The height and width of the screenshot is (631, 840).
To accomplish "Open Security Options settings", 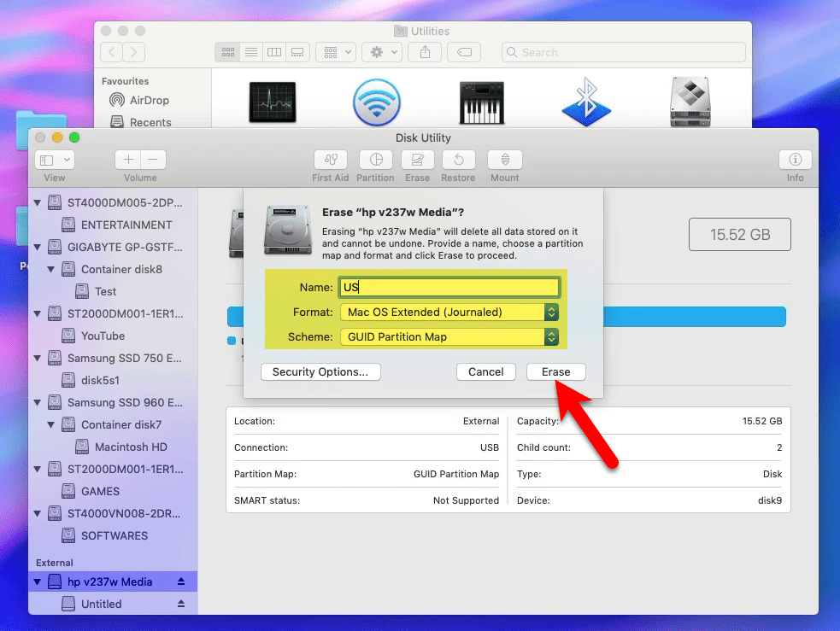I will (x=320, y=371).
